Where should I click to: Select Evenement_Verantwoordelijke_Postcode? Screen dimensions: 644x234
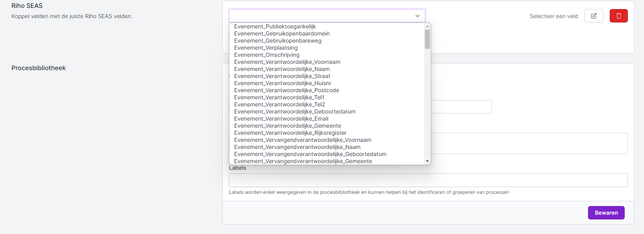286,90
